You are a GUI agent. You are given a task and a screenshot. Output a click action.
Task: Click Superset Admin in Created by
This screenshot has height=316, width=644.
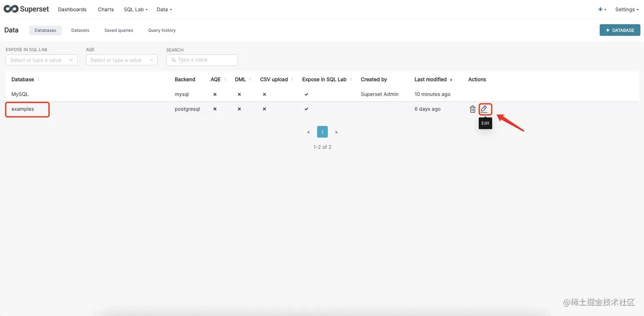point(380,94)
